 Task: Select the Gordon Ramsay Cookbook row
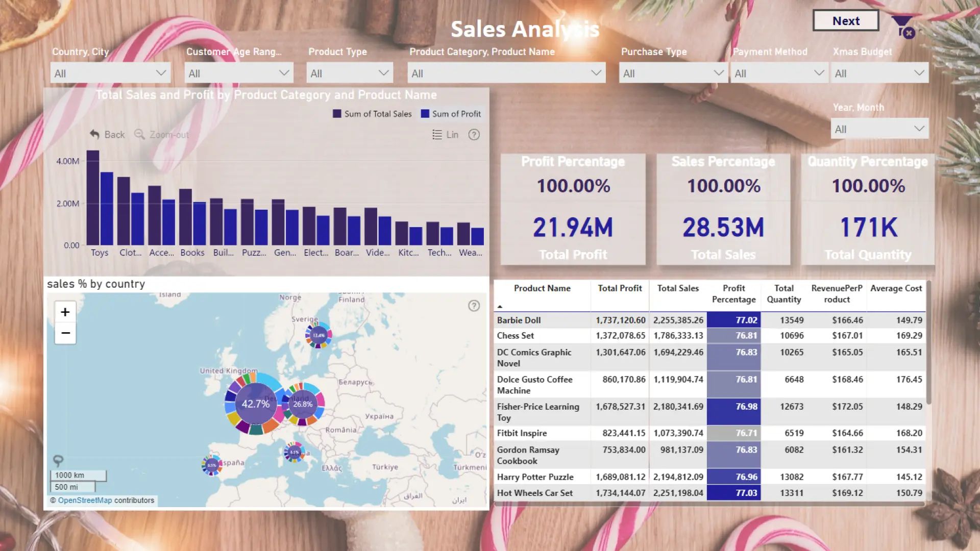709,455
